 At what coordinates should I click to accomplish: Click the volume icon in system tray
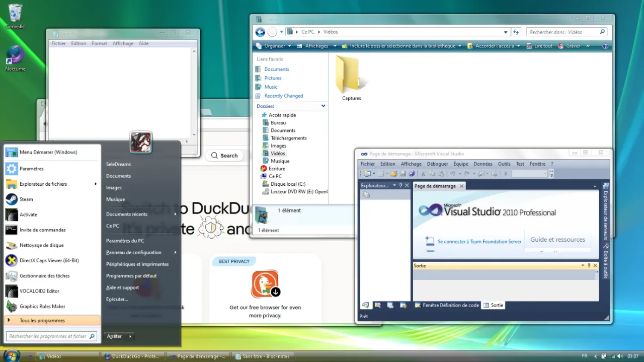[619, 356]
